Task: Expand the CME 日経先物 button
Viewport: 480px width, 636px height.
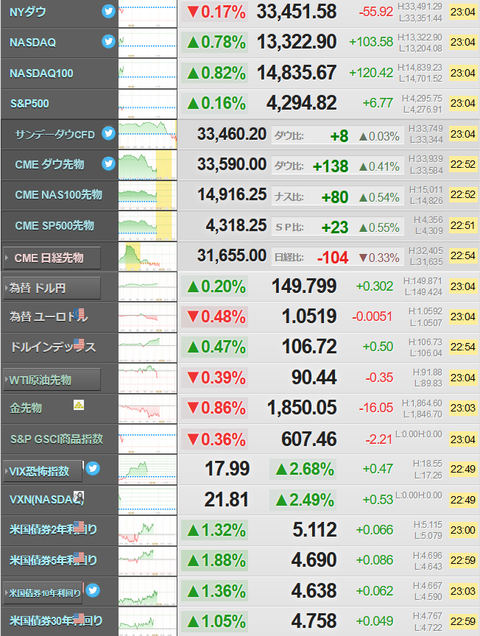Action: [52, 258]
